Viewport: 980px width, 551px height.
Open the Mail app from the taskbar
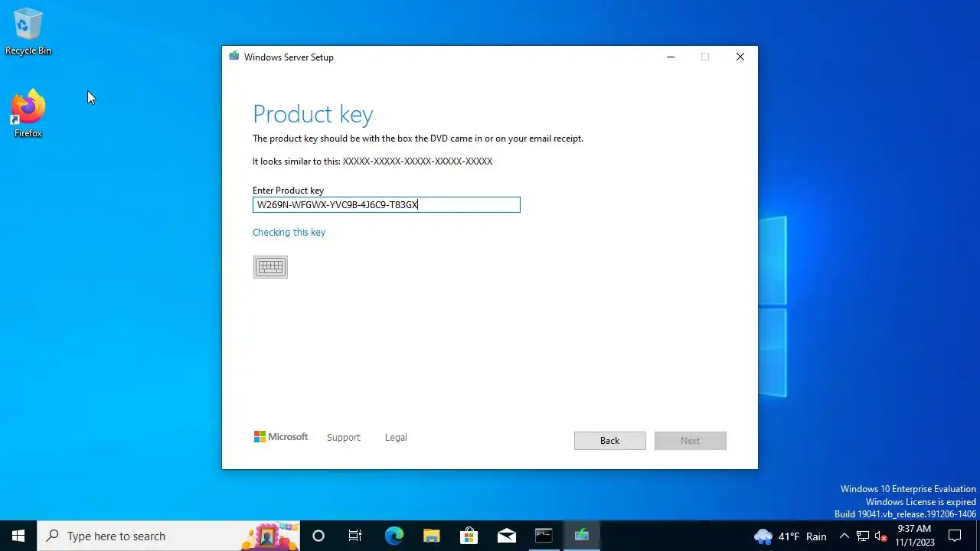[506, 536]
